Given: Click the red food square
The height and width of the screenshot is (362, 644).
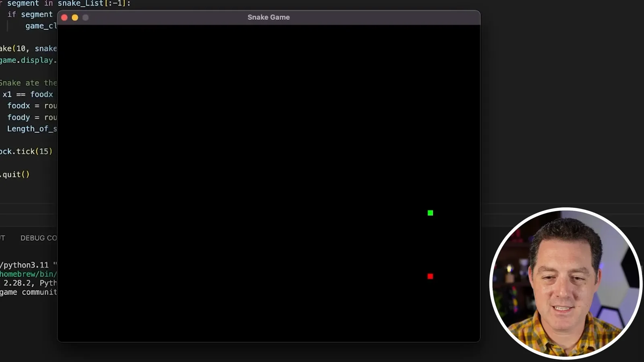Looking at the screenshot, I should pyautogui.click(x=430, y=276).
